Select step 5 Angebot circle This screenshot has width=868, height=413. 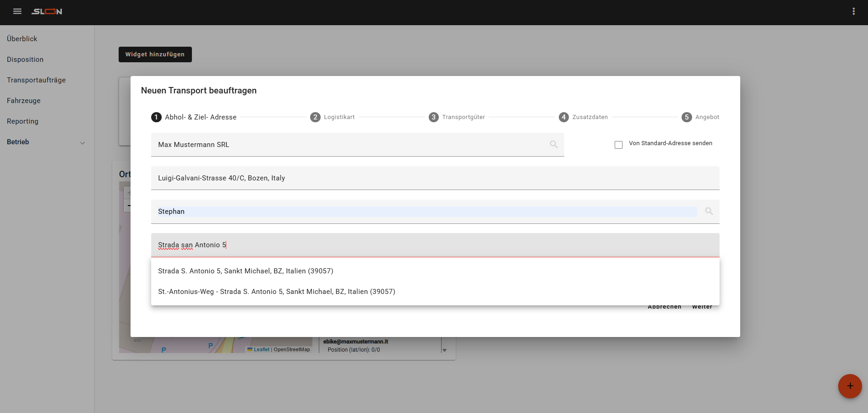(686, 117)
